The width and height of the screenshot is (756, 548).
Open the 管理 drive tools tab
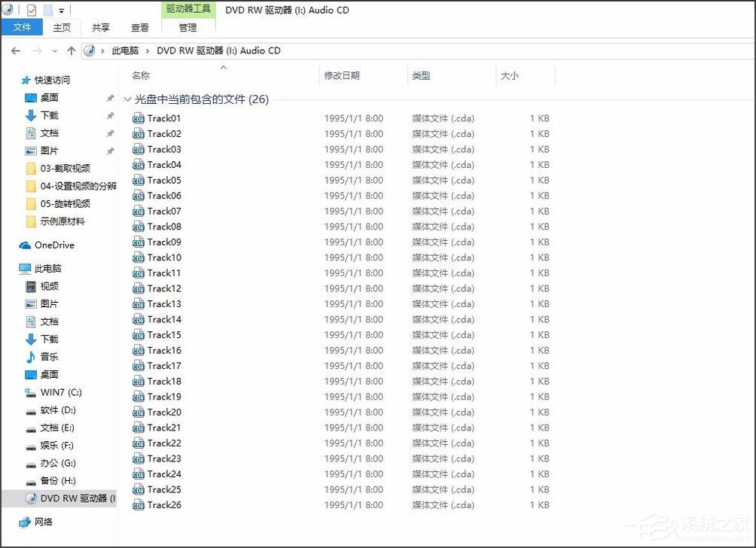coord(187,28)
